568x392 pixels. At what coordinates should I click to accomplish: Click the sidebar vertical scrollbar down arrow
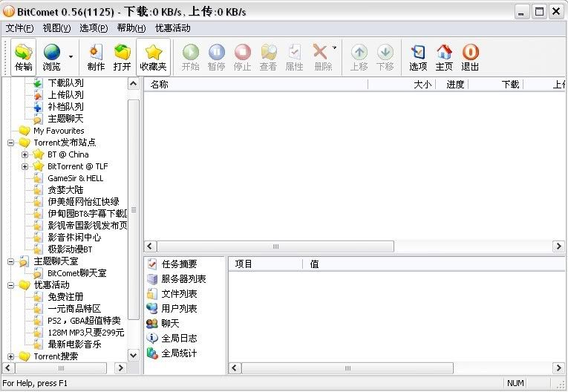point(134,356)
